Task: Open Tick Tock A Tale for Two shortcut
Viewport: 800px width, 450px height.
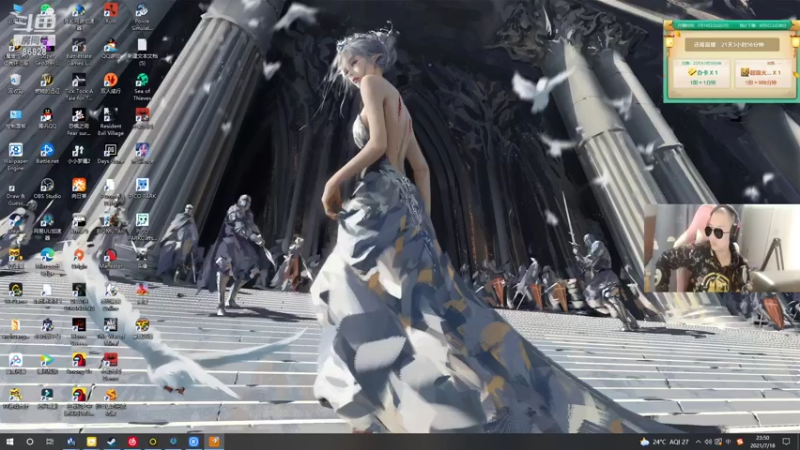Action: click(79, 80)
